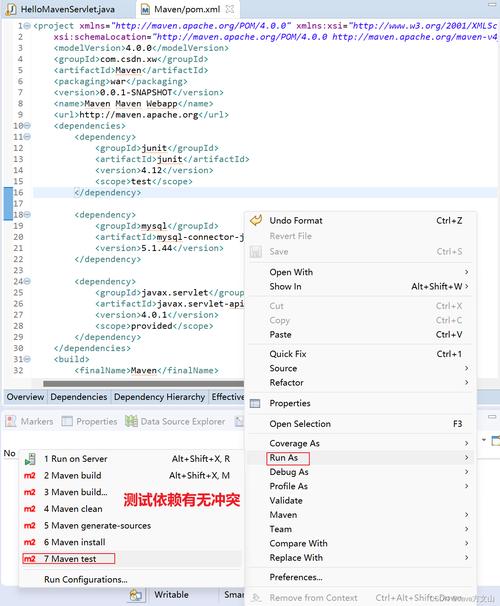The width and height of the screenshot is (500, 606).
Task: Choose Quick Fix from context menu
Action: [x=360, y=354]
